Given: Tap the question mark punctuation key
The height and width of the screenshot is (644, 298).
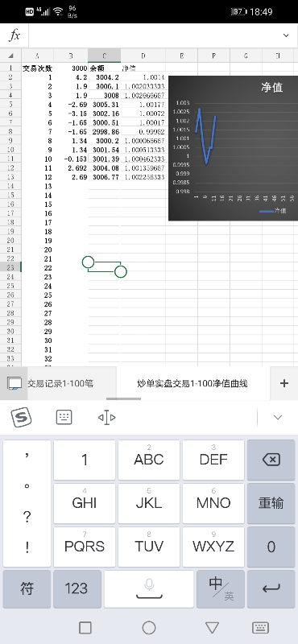Looking at the screenshot, I should coord(27,517).
